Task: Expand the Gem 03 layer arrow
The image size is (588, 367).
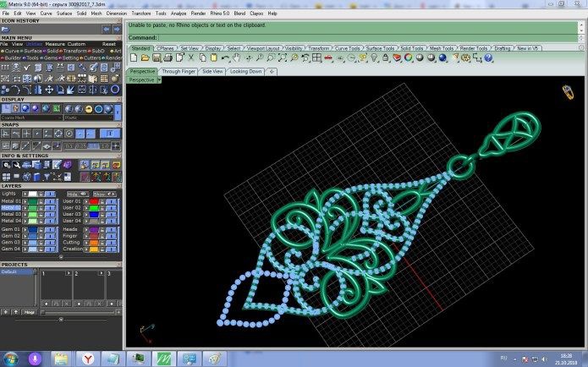Action: pyautogui.click(x=25, y=243)
